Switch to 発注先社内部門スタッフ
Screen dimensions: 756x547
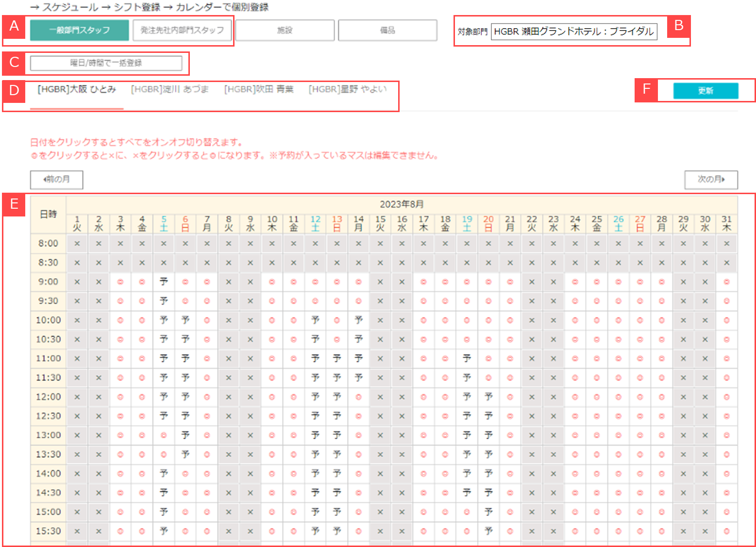182,30
